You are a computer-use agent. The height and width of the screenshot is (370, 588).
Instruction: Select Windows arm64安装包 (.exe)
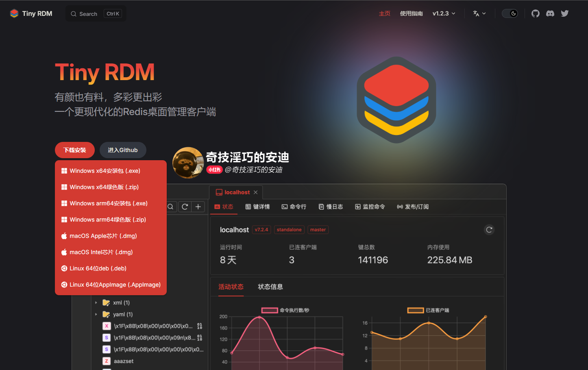tap(111, 203)
